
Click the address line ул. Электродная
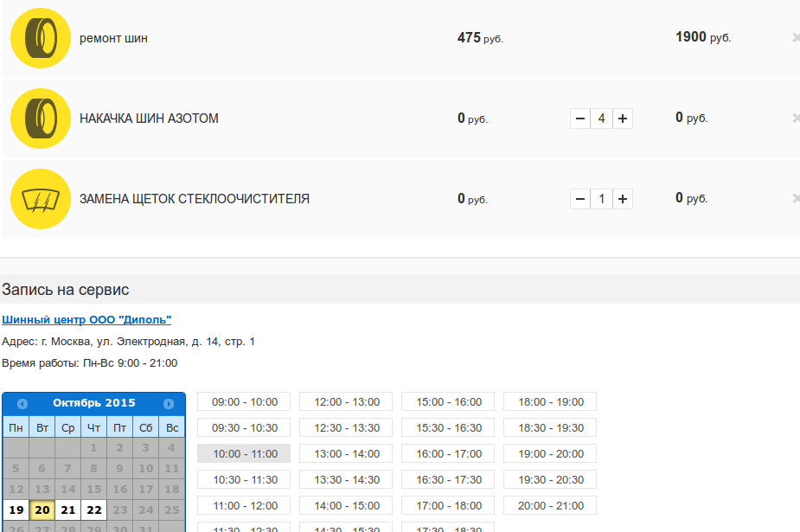point(128,341)
